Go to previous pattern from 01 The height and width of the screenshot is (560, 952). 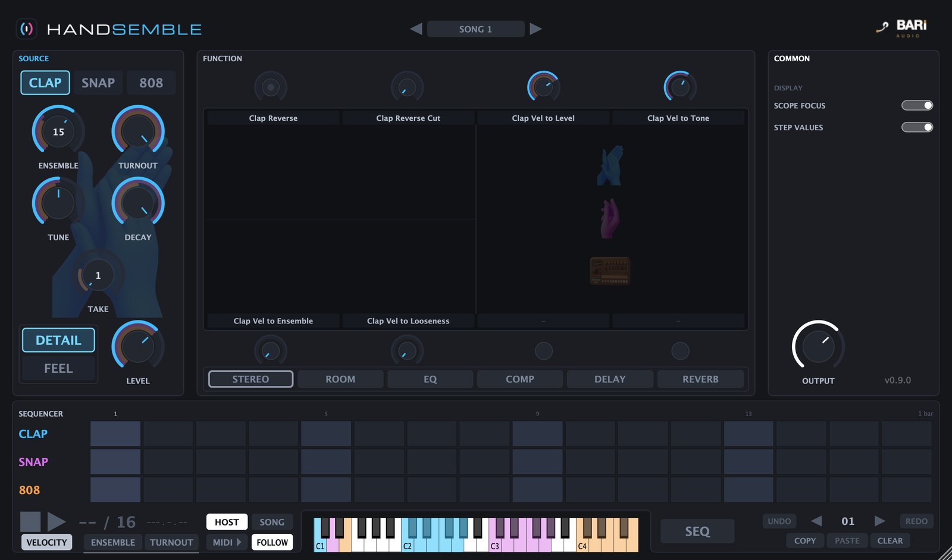click(816, 521)
